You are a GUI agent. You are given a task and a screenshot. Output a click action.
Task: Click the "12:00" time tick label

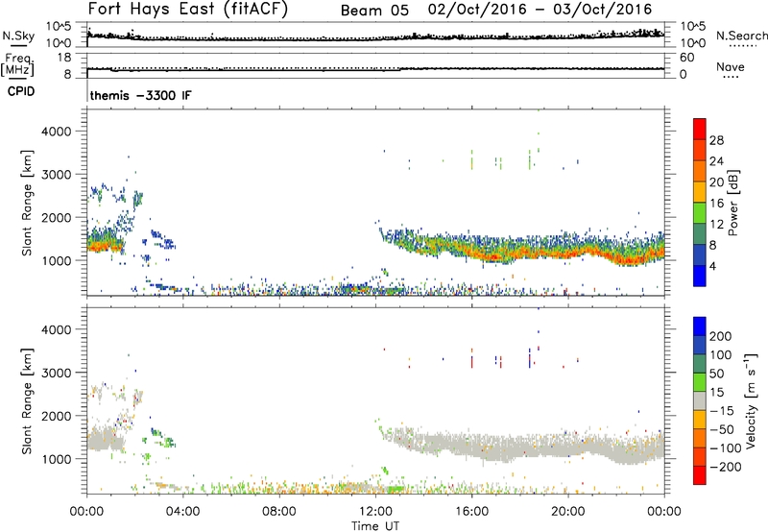[x=375, y=512]
